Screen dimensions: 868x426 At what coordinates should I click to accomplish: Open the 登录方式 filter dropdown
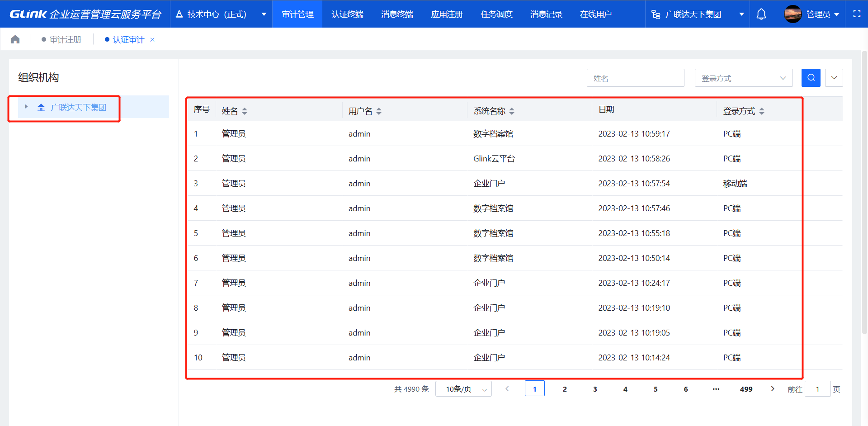[x=744, y=78]
